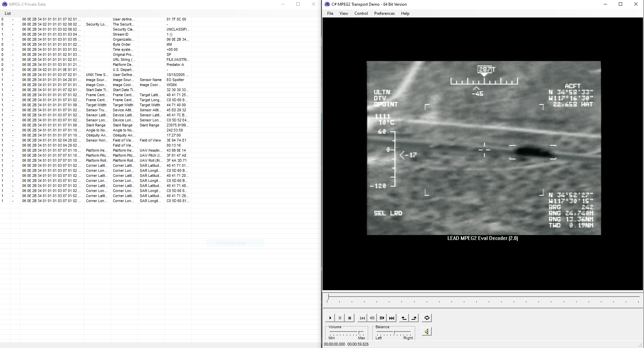Select the 'FILE://ASTRI...' value

(178, 60)
